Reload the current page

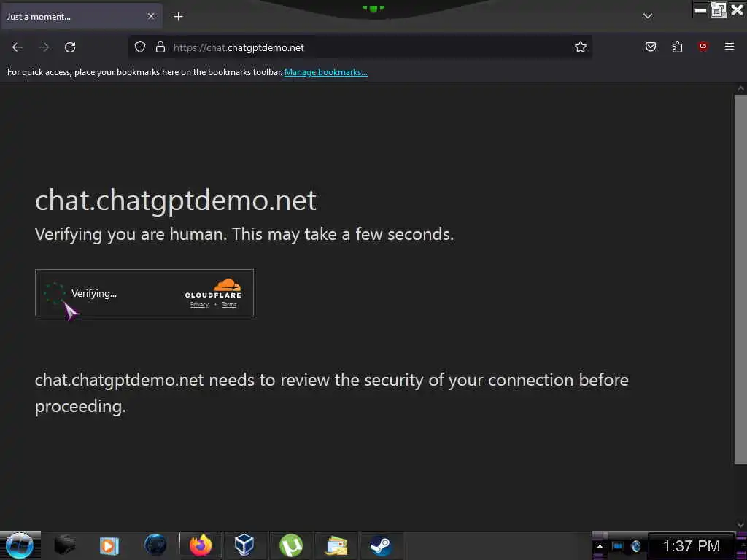tap(70, 47)
